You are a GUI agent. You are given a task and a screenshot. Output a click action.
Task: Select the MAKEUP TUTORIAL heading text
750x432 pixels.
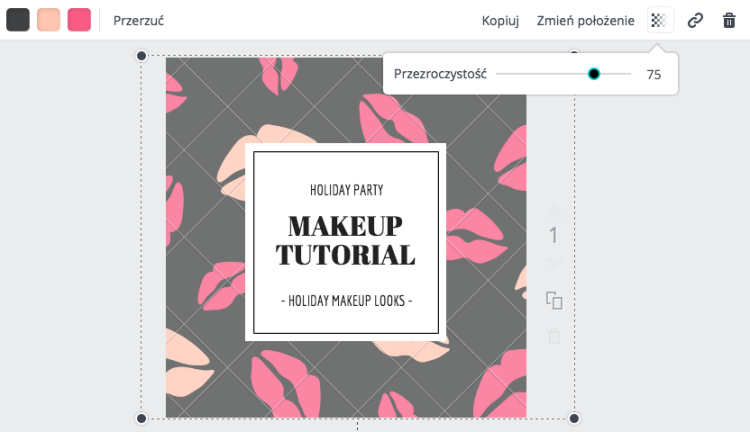pyautogui.click(x=345, y=240)
